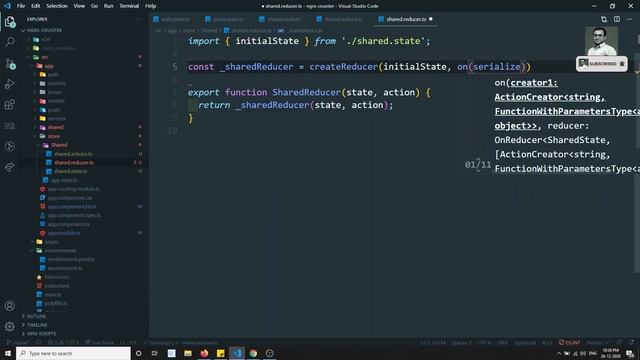Screen dimensions: 640x360
Task: Open the Terminal menu
Action: tap(129, 6)
